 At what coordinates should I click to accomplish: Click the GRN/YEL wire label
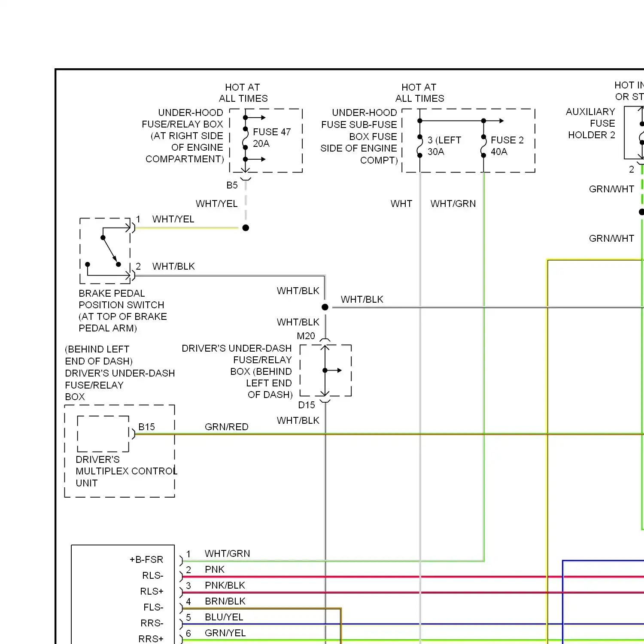tap(225, 633)
